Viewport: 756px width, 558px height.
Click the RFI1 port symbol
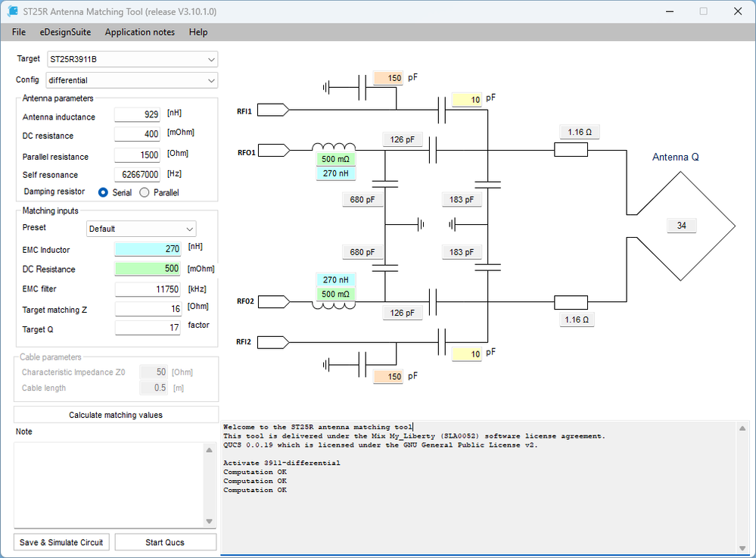pyautogui.click(x=273, y=110)
